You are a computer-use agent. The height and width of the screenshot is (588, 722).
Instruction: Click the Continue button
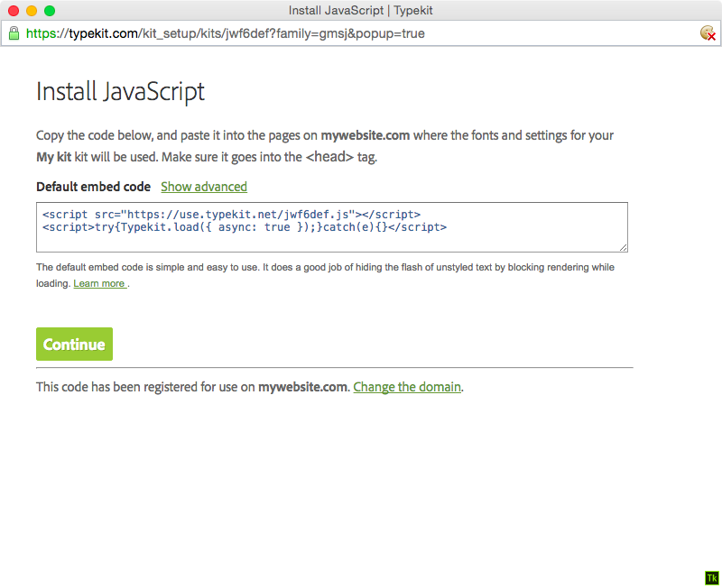(74, 345)
